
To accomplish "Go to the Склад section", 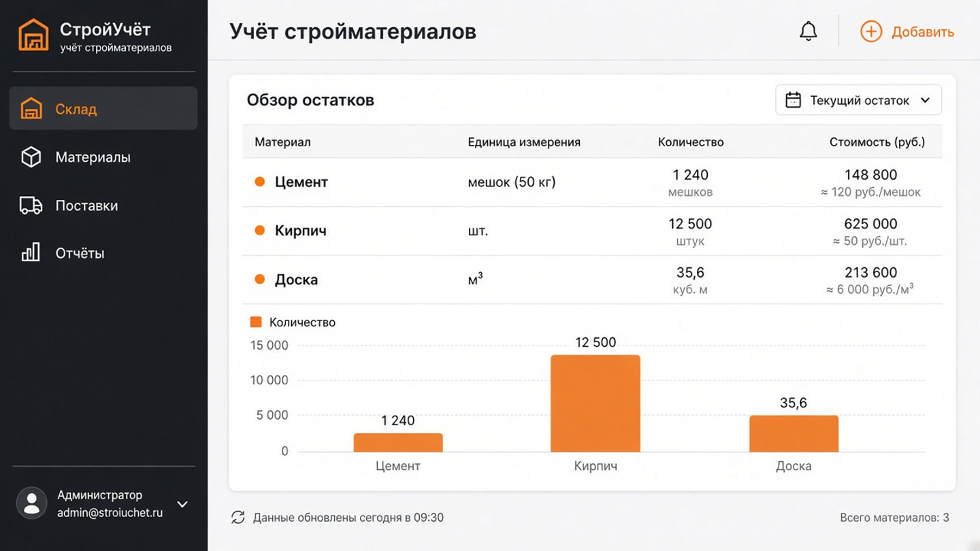I will point(103,109).
